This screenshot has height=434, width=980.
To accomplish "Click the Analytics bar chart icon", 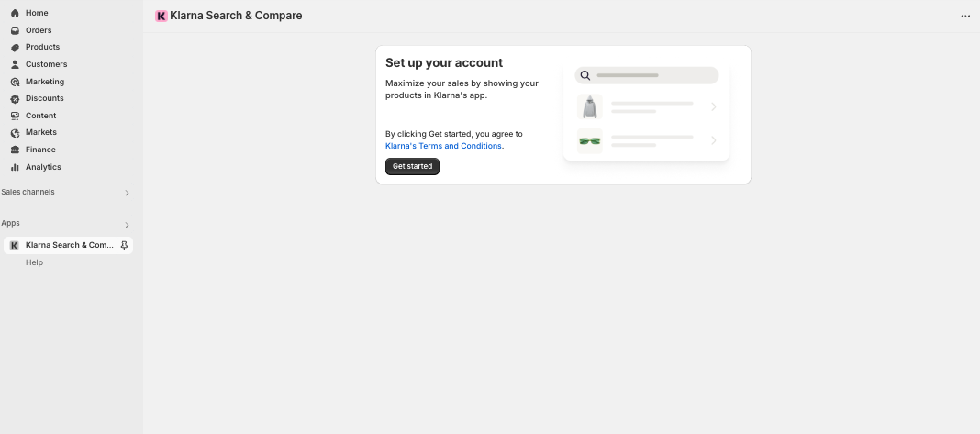I will [x=15, y=167].
